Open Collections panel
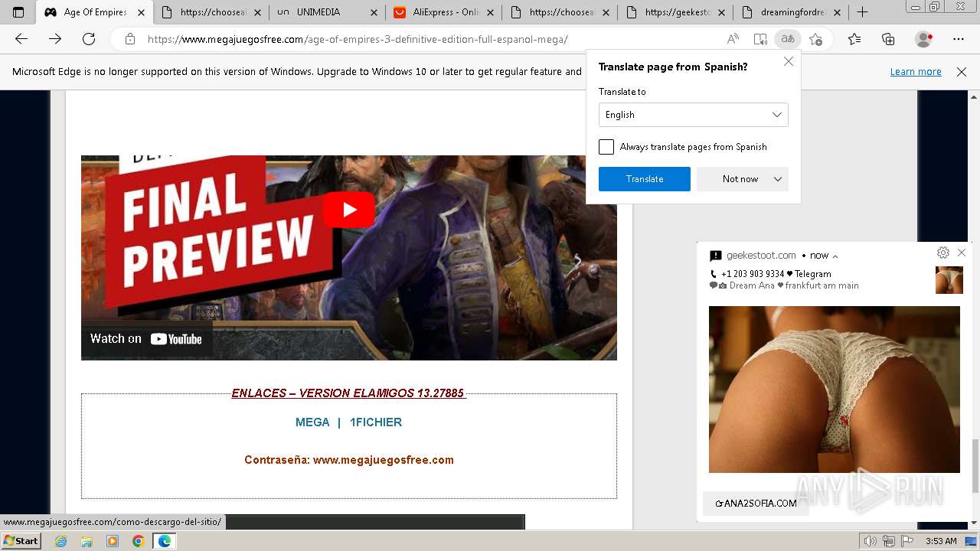The width and height of the screenshot is (980, 551). click(x=888, y=39)
